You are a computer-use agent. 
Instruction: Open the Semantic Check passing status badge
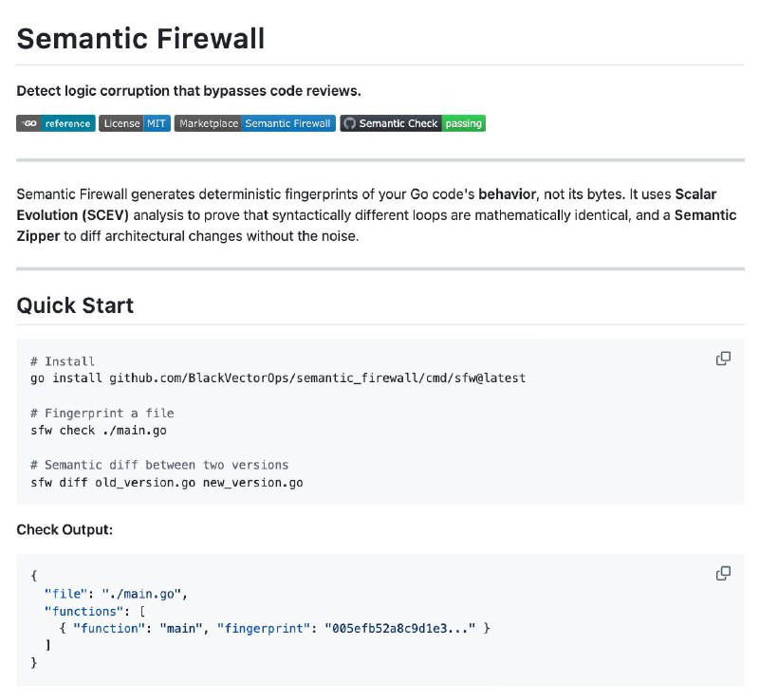point(412,123)
